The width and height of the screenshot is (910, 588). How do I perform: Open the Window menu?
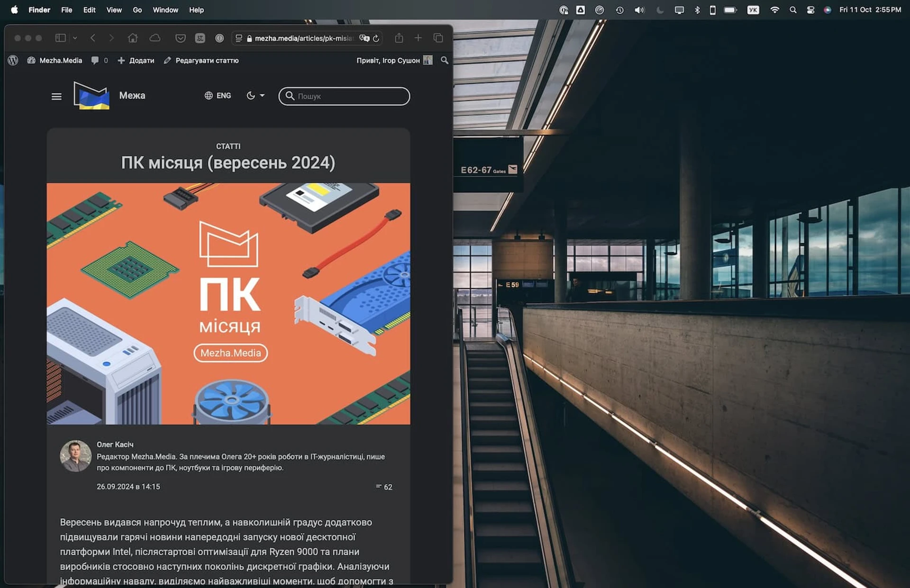point(165,9)
